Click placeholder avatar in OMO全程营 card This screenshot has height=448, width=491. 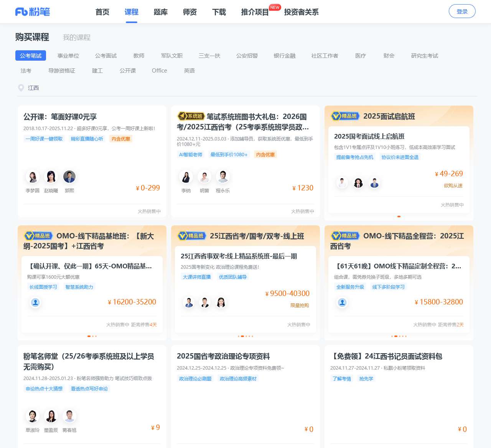[x=342, y=303]
